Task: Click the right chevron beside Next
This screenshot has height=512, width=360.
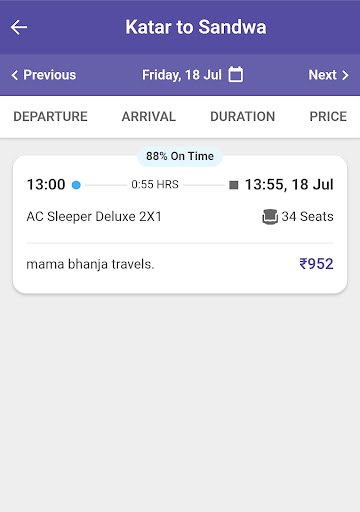Action: 345,75
